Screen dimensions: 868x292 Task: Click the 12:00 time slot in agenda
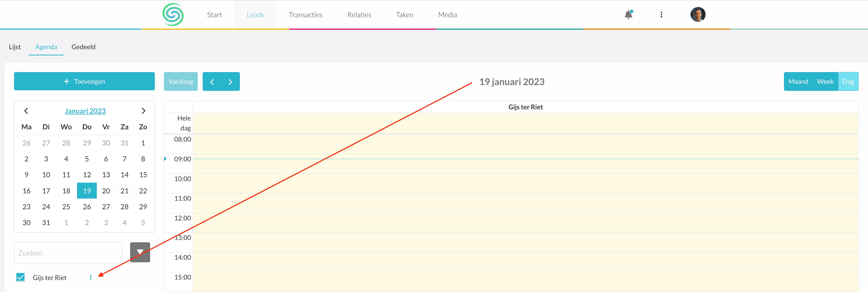[x=526, y=223]
